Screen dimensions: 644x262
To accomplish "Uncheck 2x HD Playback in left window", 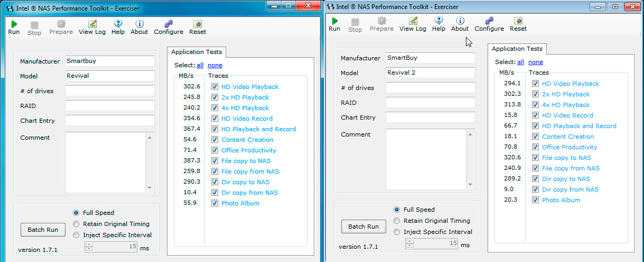I will click(214, 97).
